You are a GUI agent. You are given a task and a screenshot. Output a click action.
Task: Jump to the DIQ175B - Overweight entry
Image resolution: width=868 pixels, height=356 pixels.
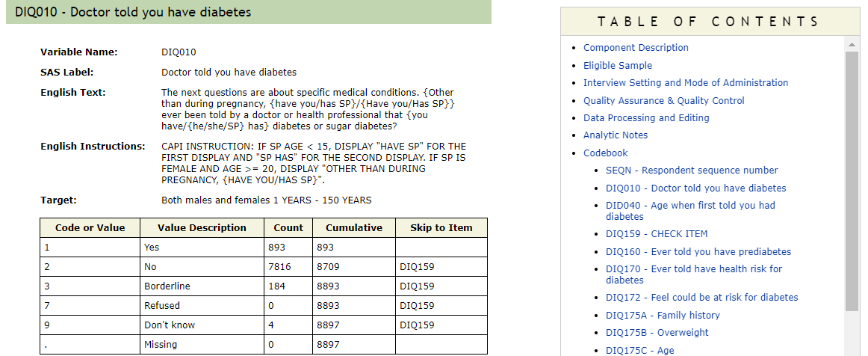click(657, 333)
